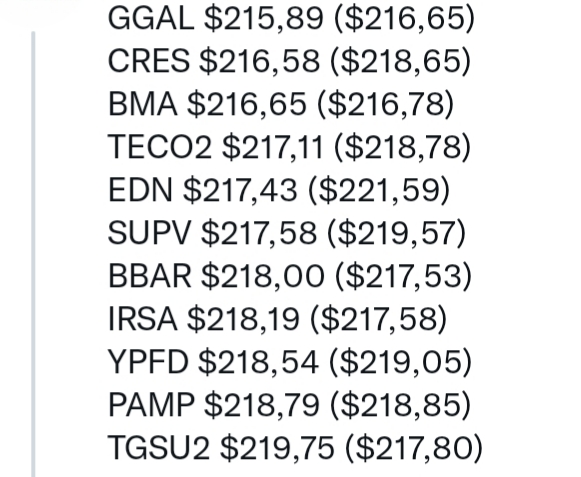Select the PAMP ticker text
Image resolution: width=581 pixels, height=477 pixels.
tap(151, 405)
